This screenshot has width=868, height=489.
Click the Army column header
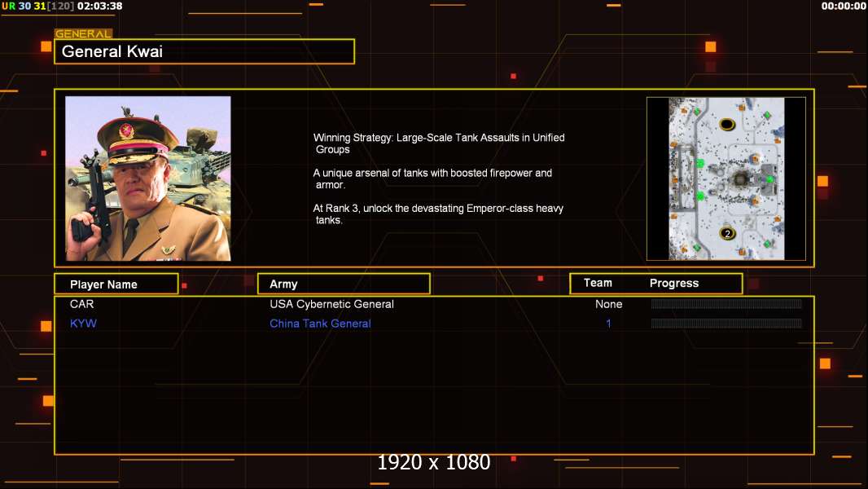pyautogui.click(x=344, y=284)
